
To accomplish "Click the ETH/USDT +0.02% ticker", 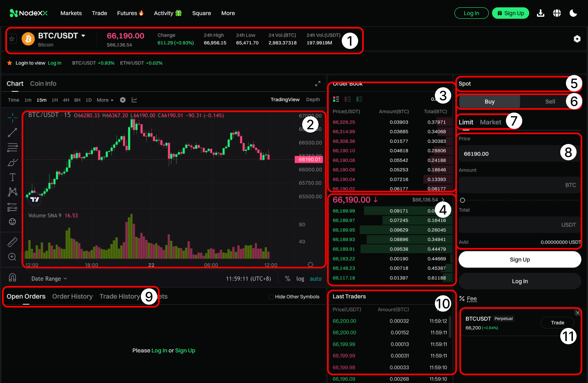I will coord(141,63).
